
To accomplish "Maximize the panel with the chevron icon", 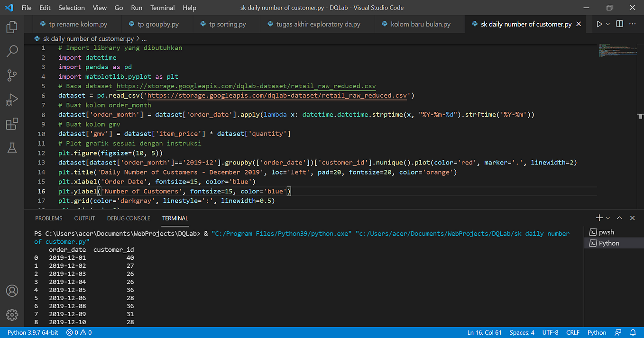I will (x=619, y=218).
